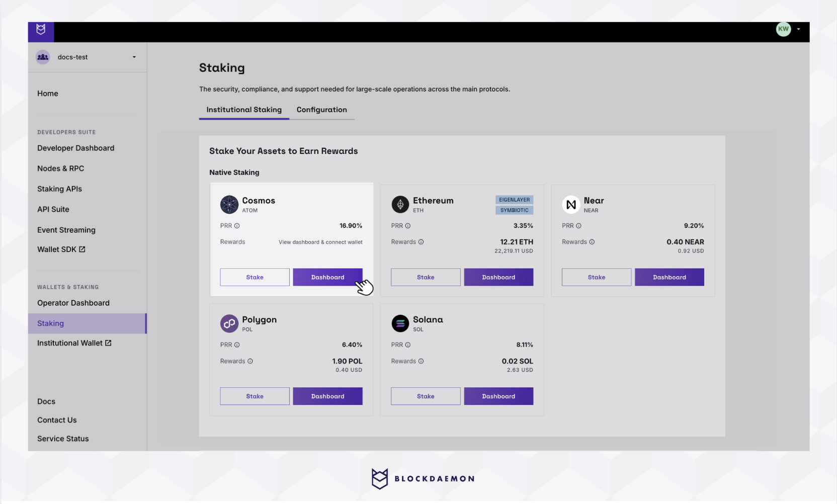Image resolution: width=837 pixels, height=504 pixels.
Task: Click the Near protocol logo icon
Action: pos(571,205)
